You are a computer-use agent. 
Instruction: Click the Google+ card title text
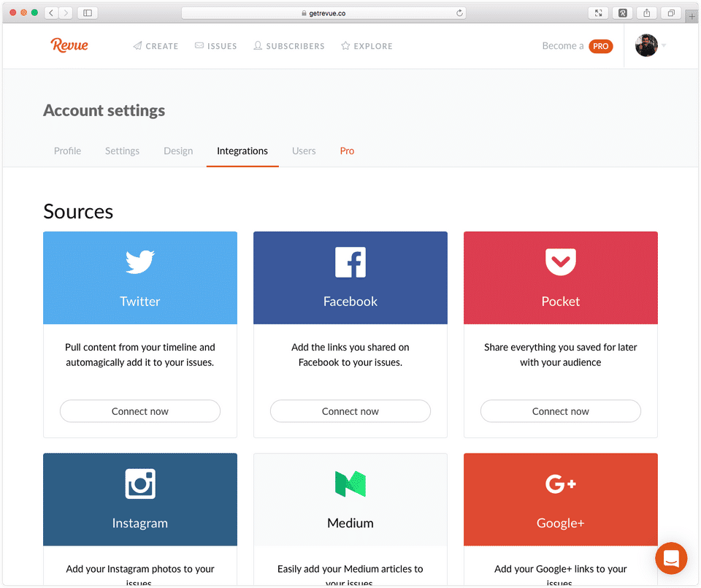[561, 523]
